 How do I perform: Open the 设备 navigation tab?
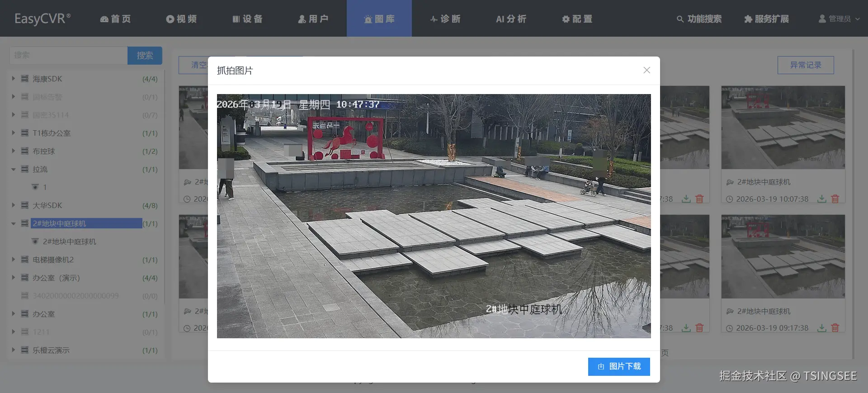(247, 19)
